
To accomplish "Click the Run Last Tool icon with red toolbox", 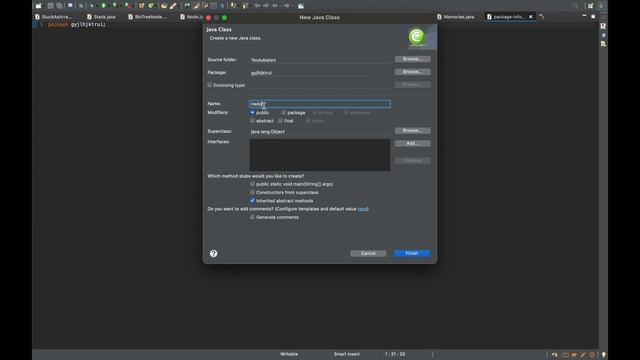I will tap(128, 6).
